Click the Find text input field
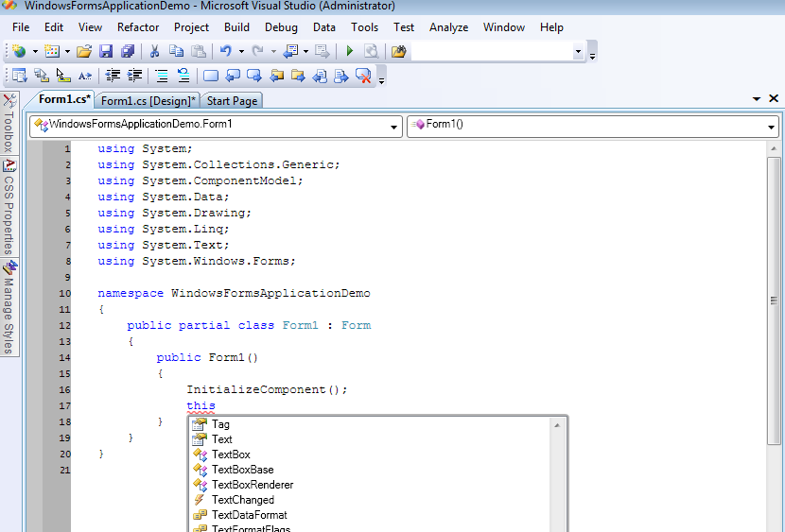 (492, 51)
